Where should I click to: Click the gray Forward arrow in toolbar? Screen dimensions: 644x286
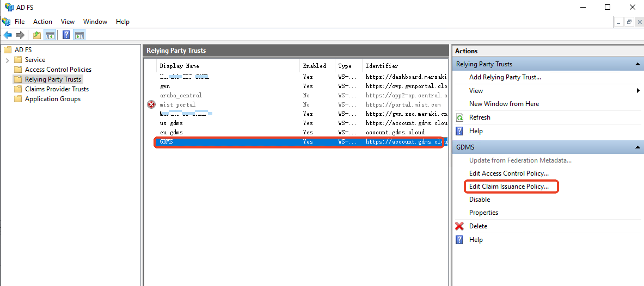click(20, 35)
